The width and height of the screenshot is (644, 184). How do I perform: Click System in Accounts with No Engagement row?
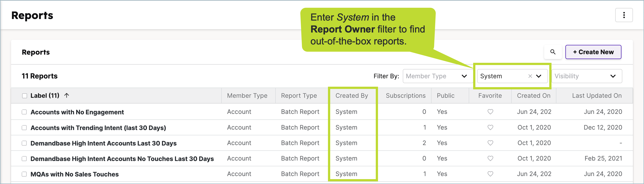[x=346, y=112]
